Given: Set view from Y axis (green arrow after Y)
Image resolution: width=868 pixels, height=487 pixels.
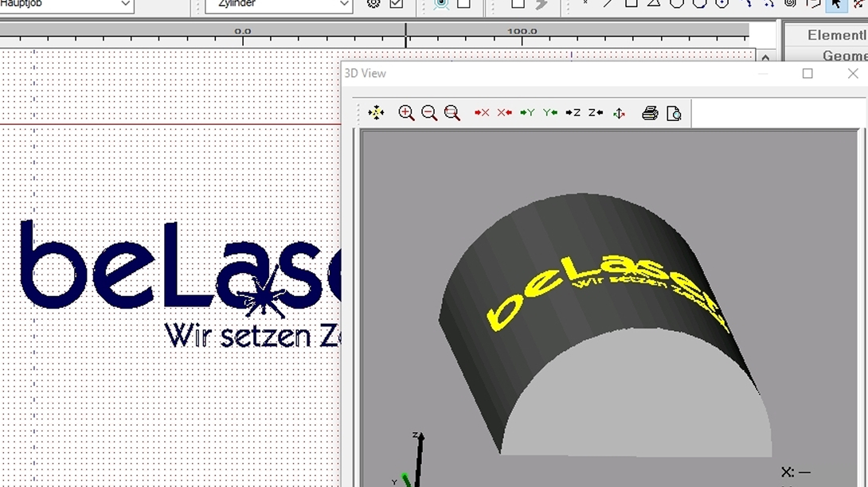Looking at the screenshot, I should point(550,113).
